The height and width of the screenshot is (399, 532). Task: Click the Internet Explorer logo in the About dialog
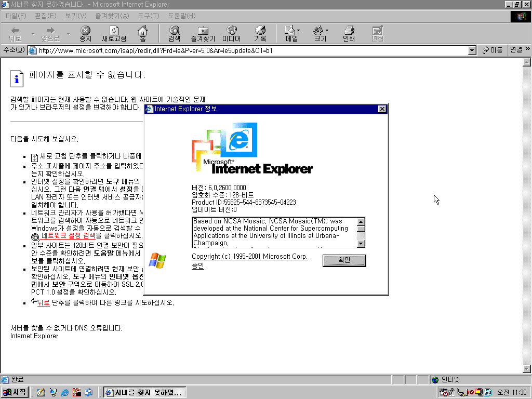(x=252, y=149)
